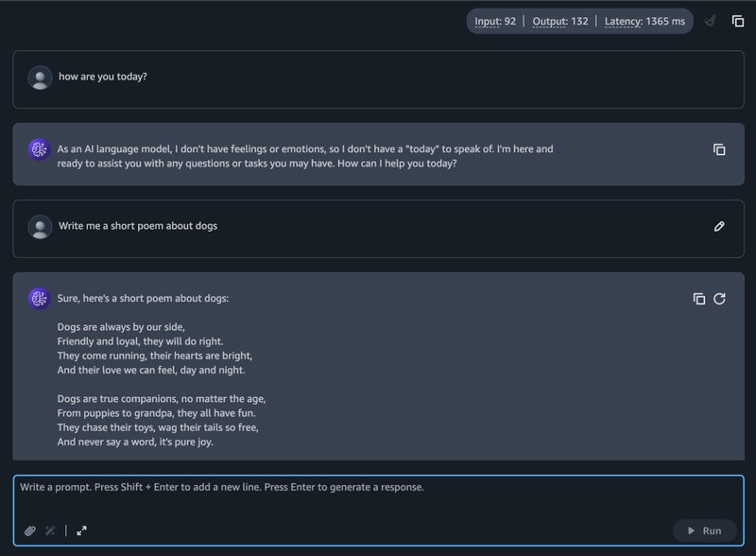Edit the 'Write me a short poem' prompt
Image resolution: width=756 pixels, height=556 pixels.
719,227
